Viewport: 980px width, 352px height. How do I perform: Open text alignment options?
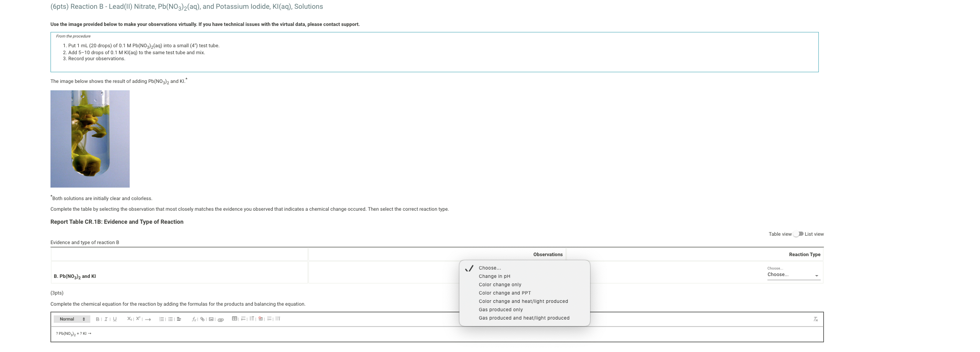click(179, 319)
